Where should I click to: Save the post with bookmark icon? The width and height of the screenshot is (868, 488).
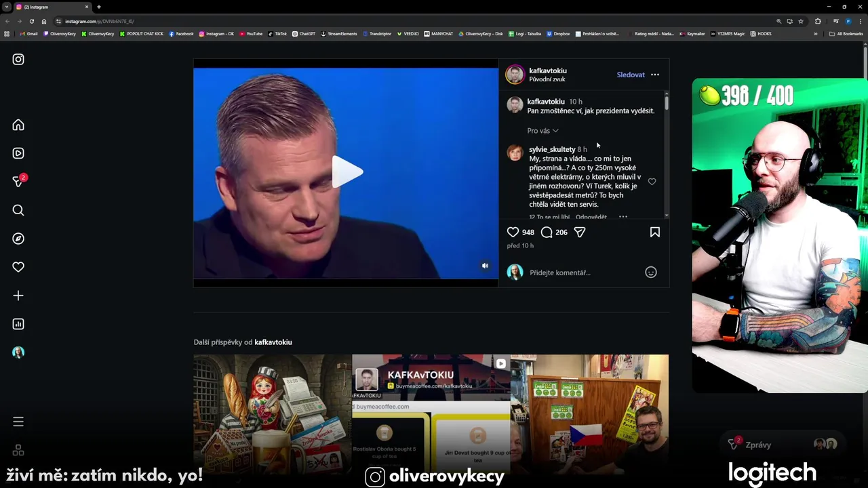pyautogui.click(x=655, y=232)
